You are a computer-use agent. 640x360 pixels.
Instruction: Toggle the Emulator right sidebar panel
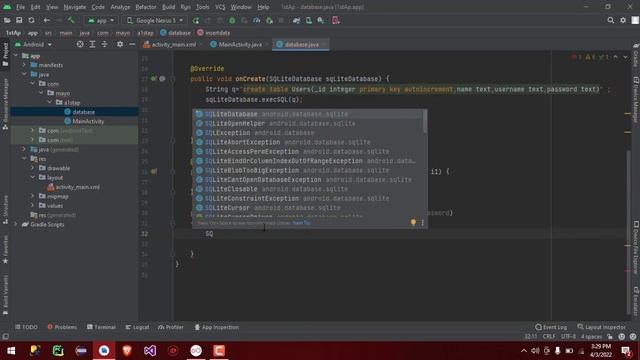(x=636, y=301)
